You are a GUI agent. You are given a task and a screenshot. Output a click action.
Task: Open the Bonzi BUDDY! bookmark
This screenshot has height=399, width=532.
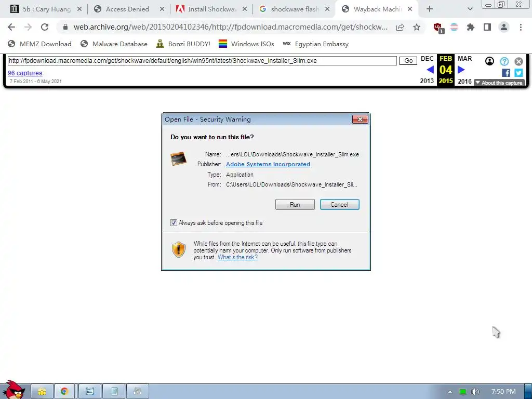(183, 44)
